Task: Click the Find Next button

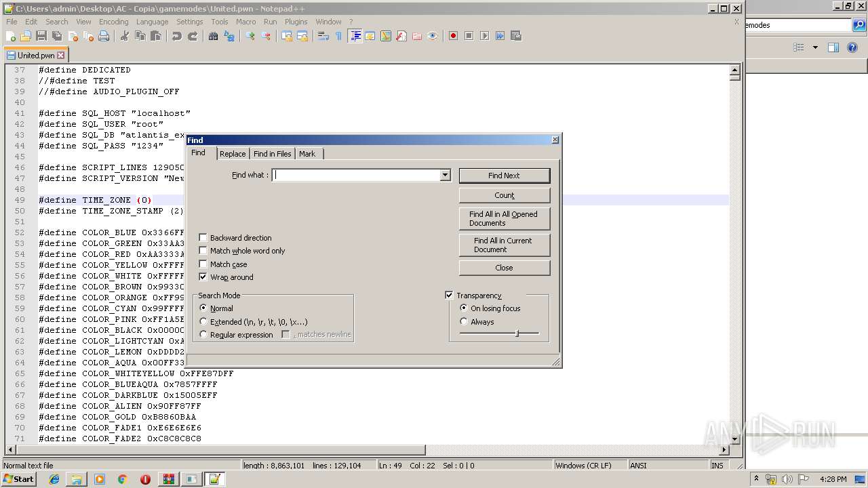Action: click(504, 176)
